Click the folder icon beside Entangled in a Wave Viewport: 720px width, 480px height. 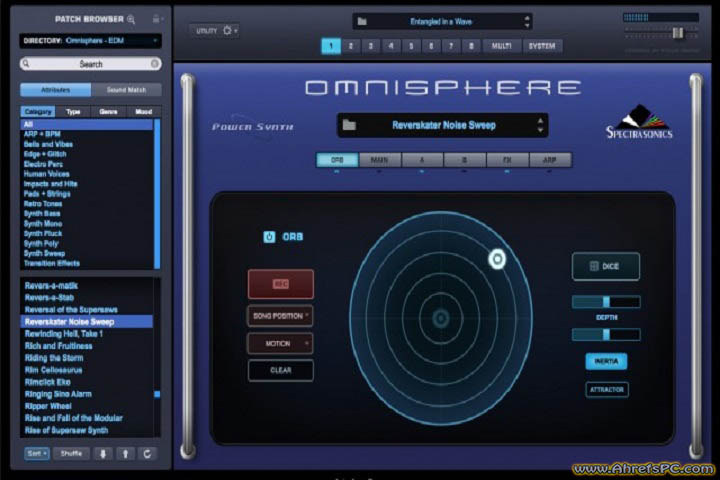tap(362, 22)
